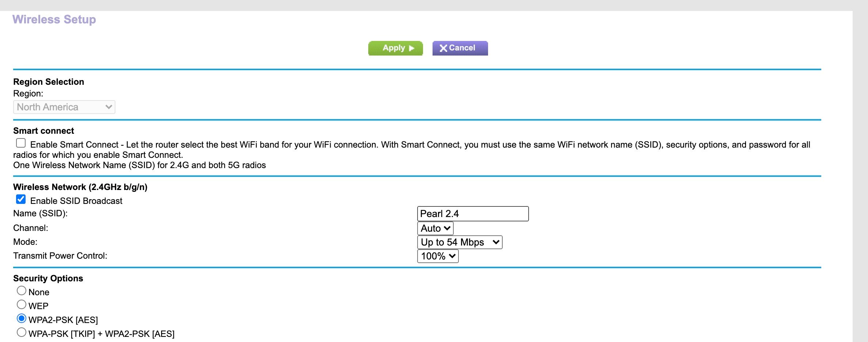Click the Wireless Setup heading
The width and height of the screenshot is (868, 342).
click(x=54, y=19)
